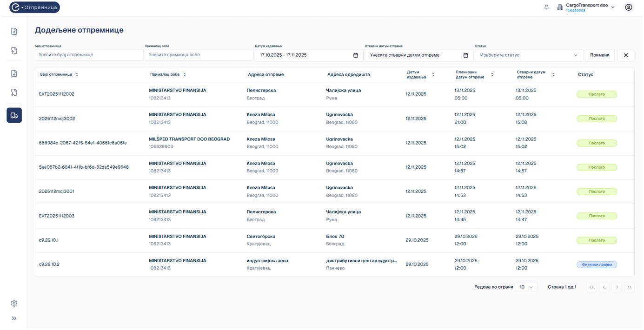Open the rows per page dropdown

(526, 287)
